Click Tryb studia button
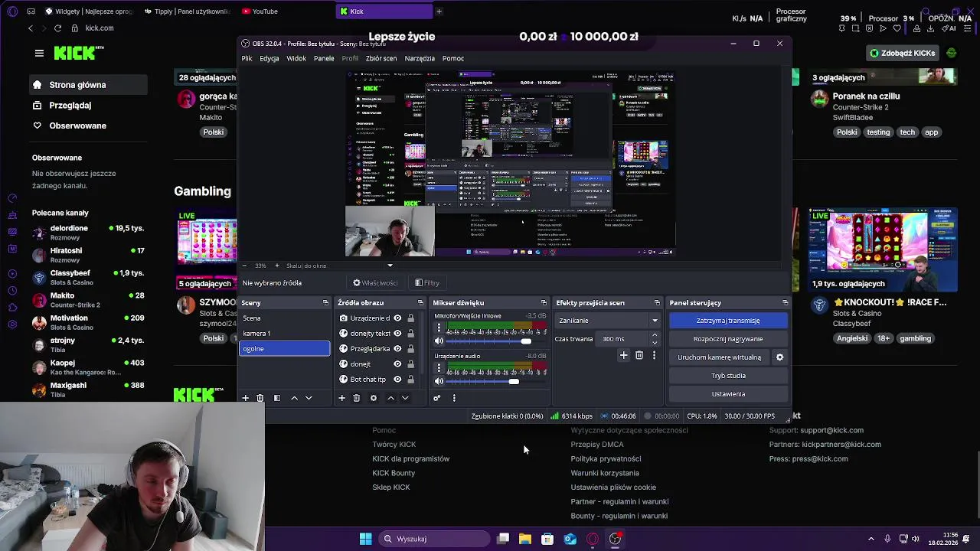 click(728, 376)
